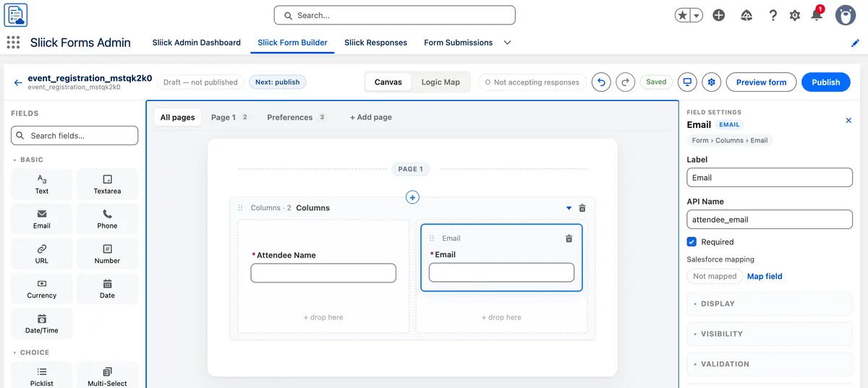Click the Undo button
Image resolution: width=868 pixels, height=388 pixels.
click(601, 82)
